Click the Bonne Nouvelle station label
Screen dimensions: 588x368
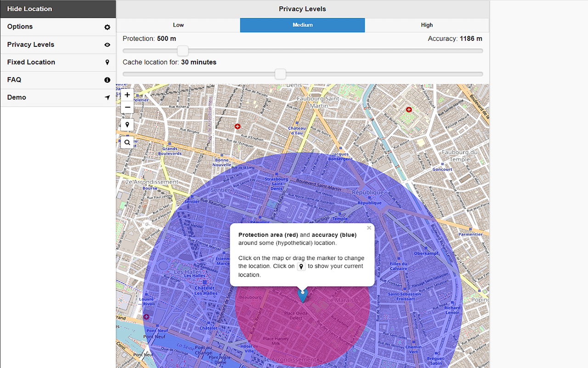[x=222, y=162]
